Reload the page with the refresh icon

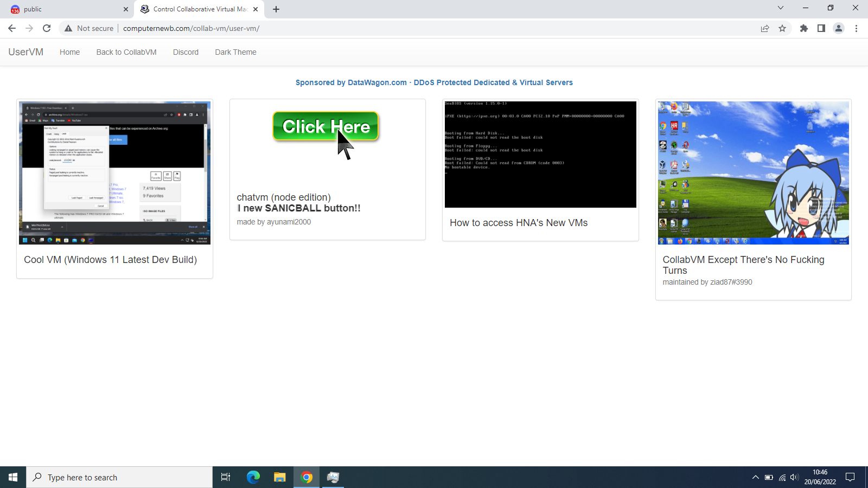point(47,28)
